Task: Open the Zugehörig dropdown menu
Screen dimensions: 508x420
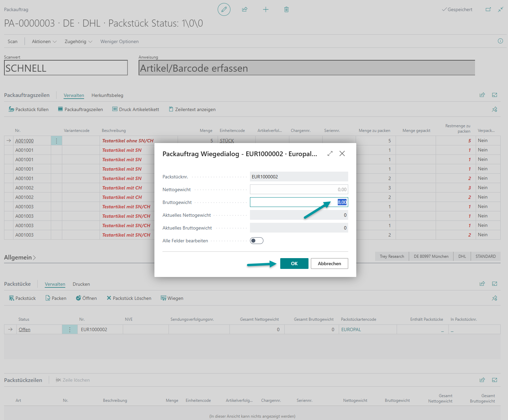Action: point(78,41)
